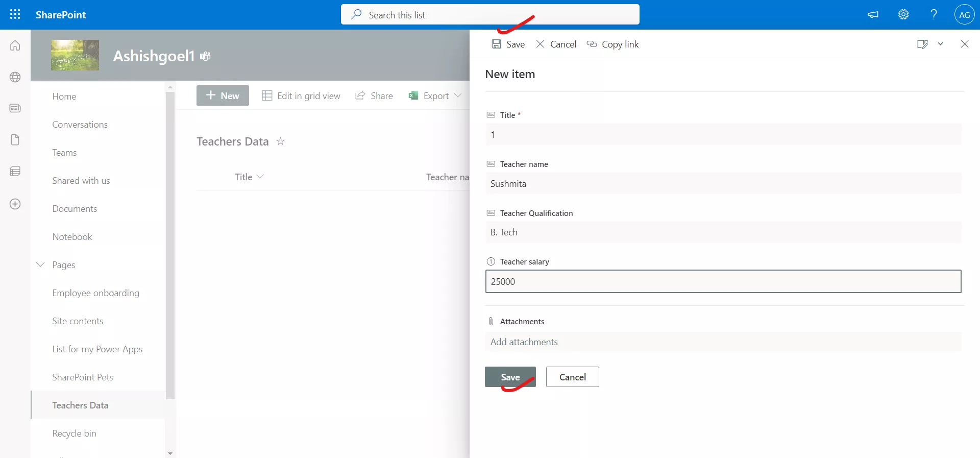
Task: Open Site contents navigation link
Action: [78, 321]
